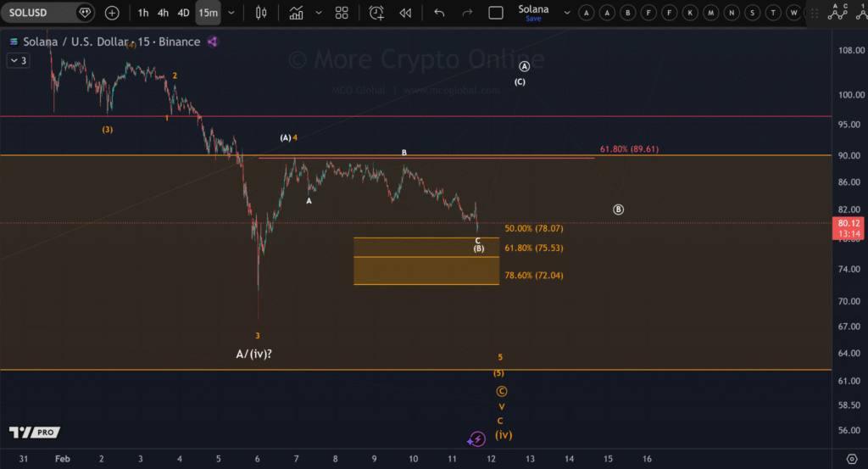
Task: Select the circled W favorite tool
Action: pyautogui.click(x=793, y=13)
